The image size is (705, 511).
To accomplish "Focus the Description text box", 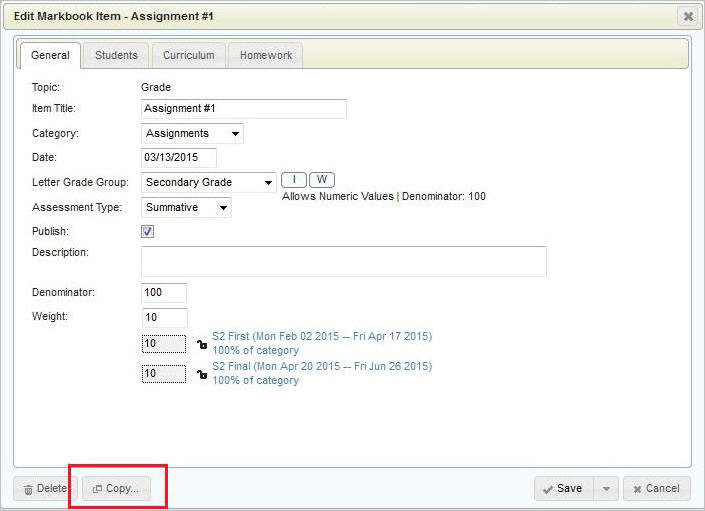I will pos(343,261).
